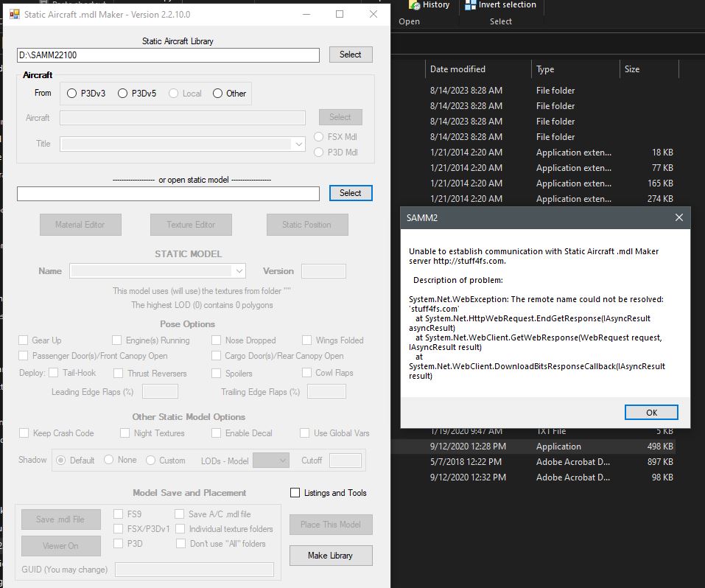Check Keep Crash Code option
This screenshot has width=705, height=588.
click(24, 433)
